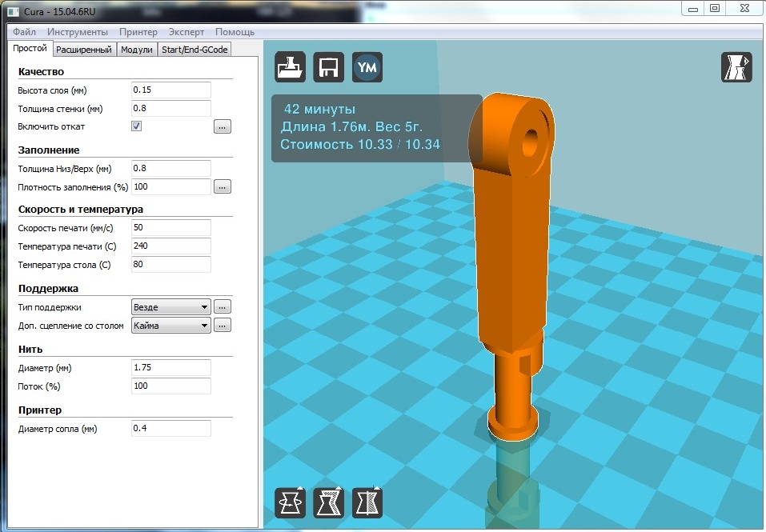Image resolution: width=766 pixels, height=532 pixels.
Task: Switch to the Расширенный tab
Action: [x=84, y=50]
